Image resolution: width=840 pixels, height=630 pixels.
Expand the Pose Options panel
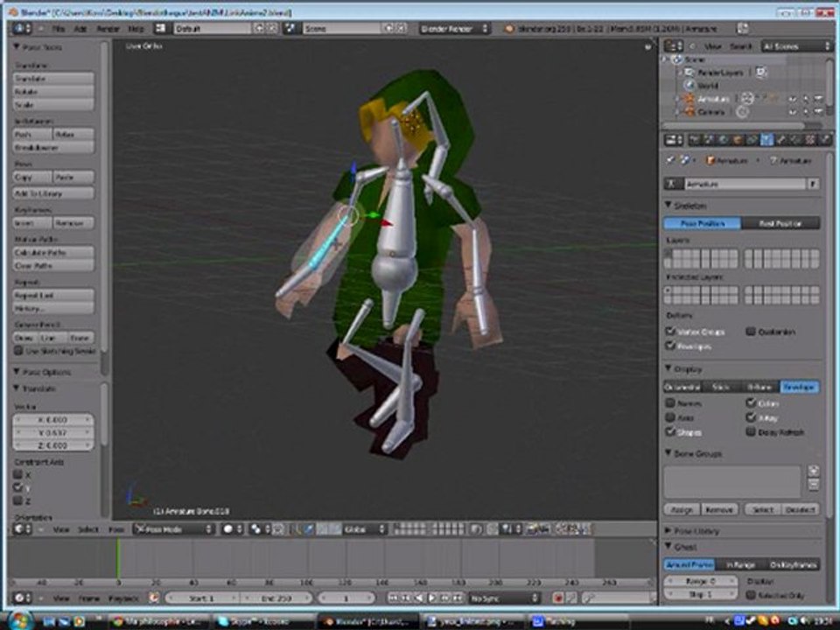[17, 372]
